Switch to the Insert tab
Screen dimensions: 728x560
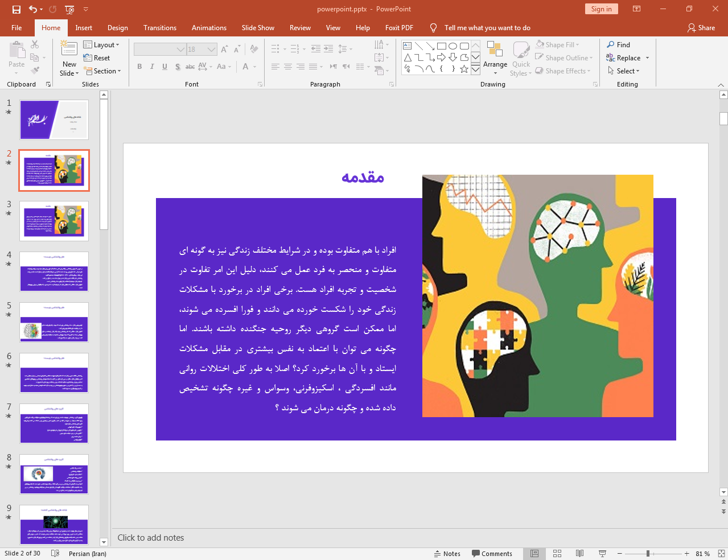[x=84, y=28]
